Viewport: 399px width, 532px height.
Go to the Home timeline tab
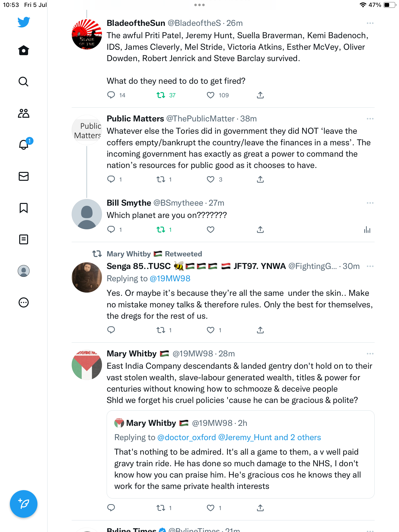tap(24, 50)
